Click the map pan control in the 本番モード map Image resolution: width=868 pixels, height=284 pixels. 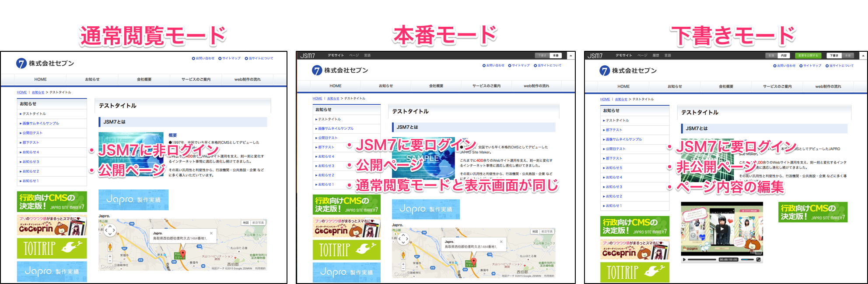[x=403, y=238]
